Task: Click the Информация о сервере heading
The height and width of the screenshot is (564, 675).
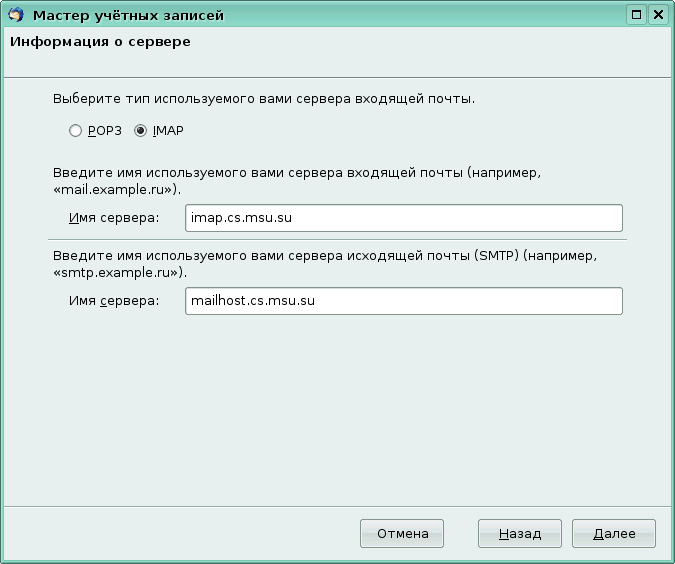Action: point(100,43)
